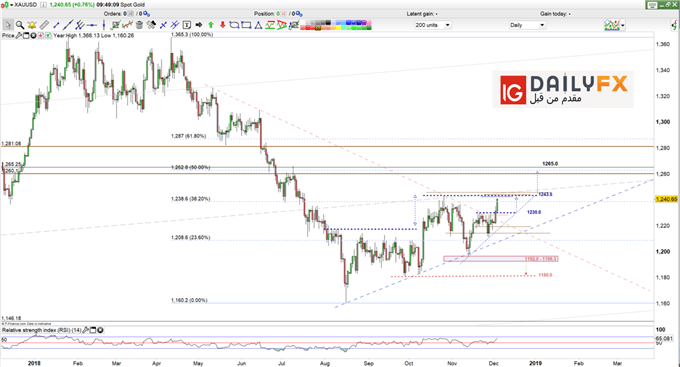Image resolution: width=680 pixels, height=367 pixels.
Task: Click the far-right toolbar function icon
Action: (675, 25)
